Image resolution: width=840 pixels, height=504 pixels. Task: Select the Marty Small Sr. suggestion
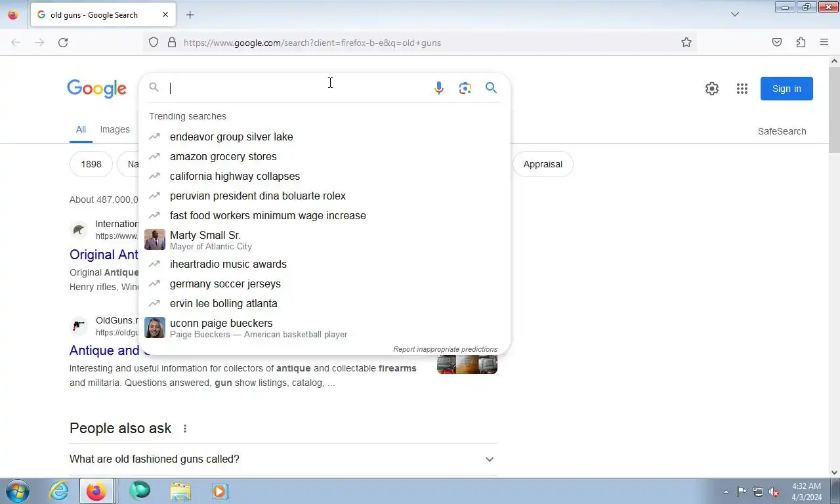324,240
